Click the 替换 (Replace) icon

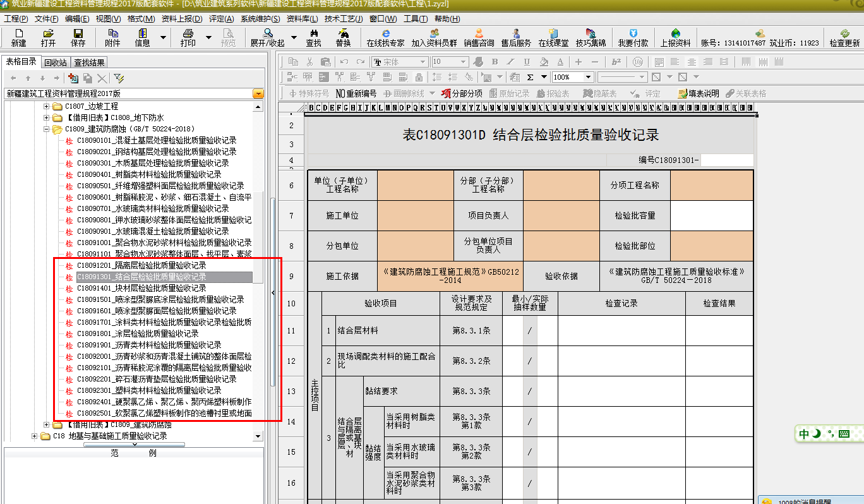pyautogui.click(x=343, y=37)
